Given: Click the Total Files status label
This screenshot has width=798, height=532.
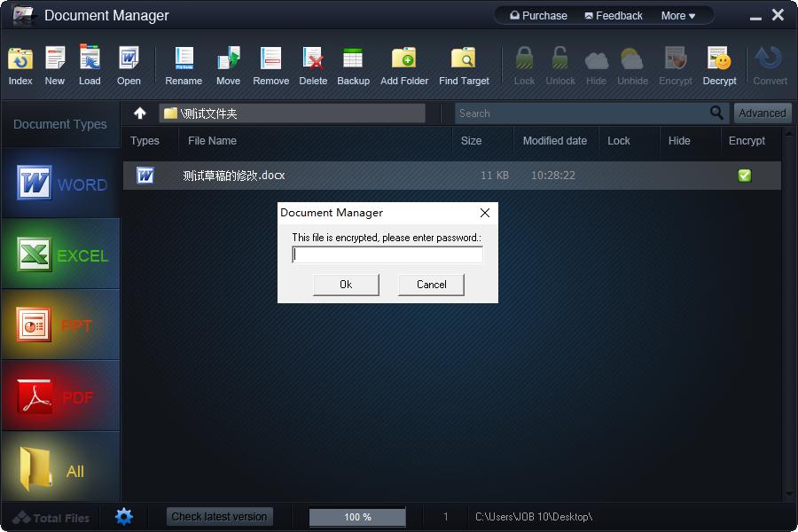Looking at the screenshot, I should coord(51,518).
